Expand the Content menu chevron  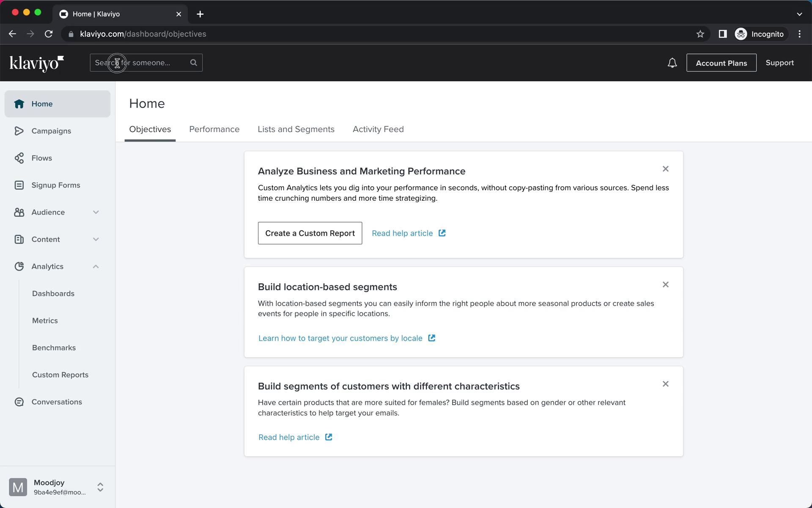click(96, 239)
